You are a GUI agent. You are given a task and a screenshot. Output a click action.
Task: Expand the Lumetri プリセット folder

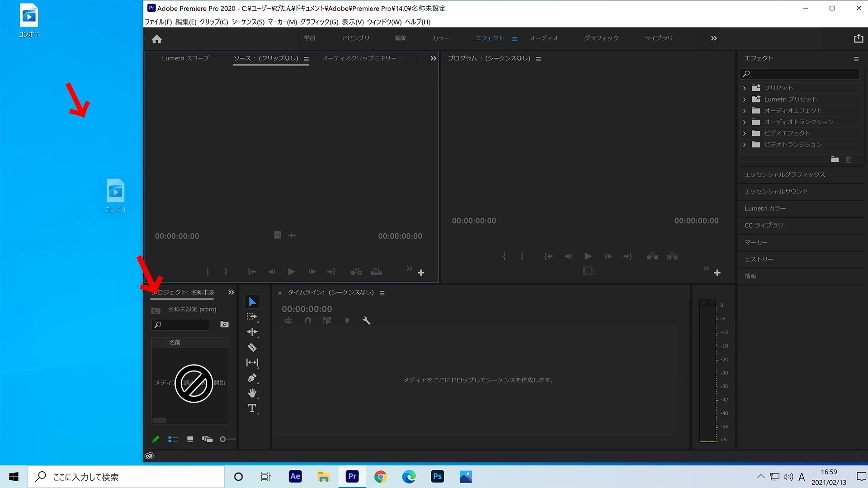point(744,99)
